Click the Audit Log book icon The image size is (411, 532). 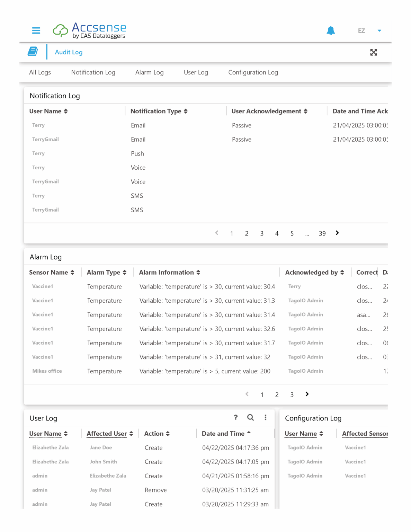click(x=33, y=52)
